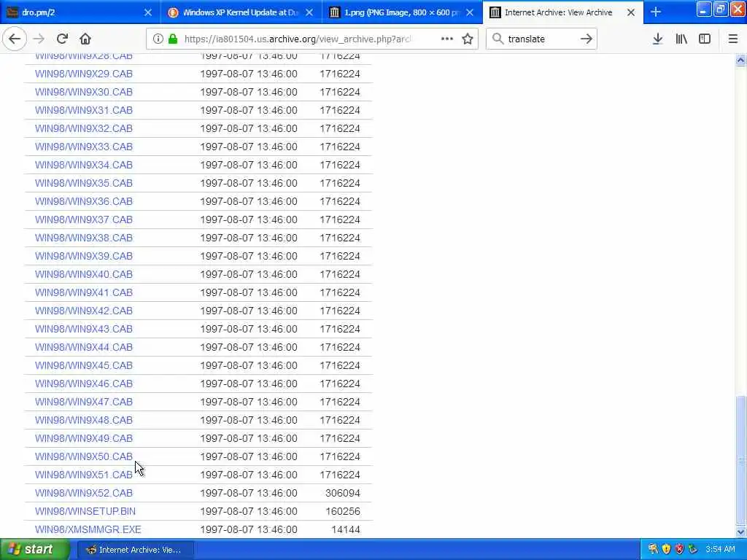The image size is (747, 560).
Task: Show site information via info icon
Action: click(158, 39)
